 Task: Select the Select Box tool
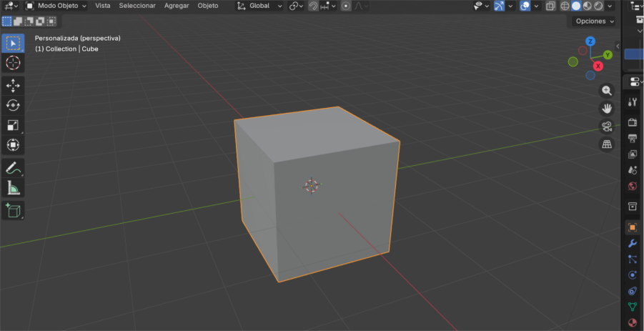(13, 43)
